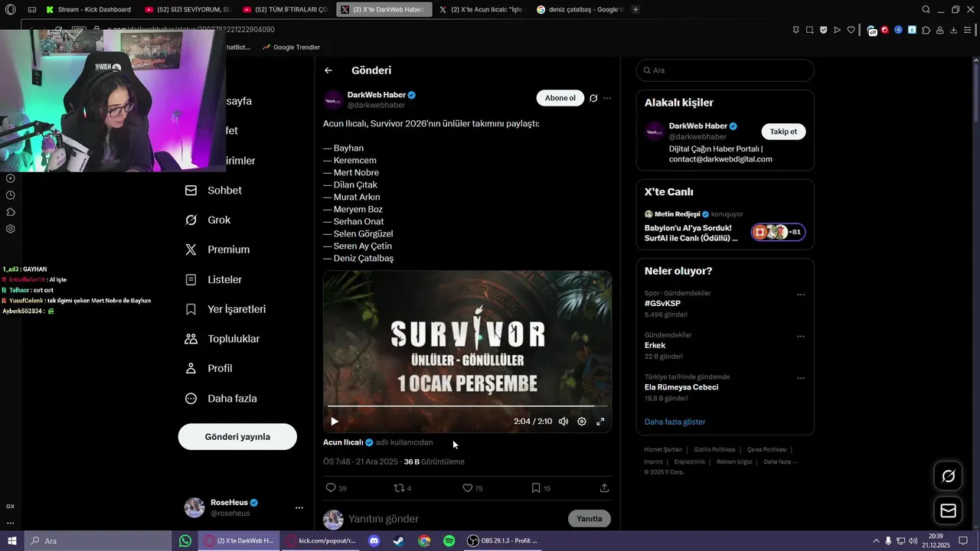Share the post via share icon
Image resolution: width=980 pixels, height=551 pixels.
pyautogui.click(x=604, y=487)
